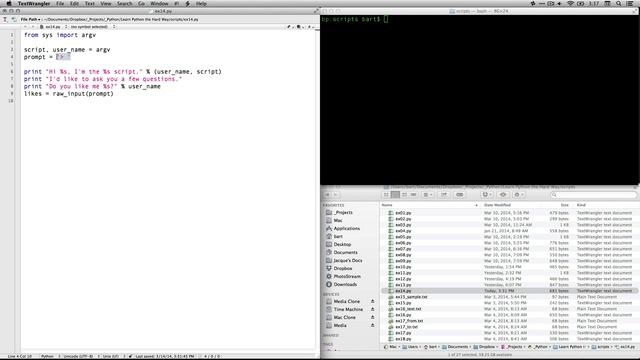Click Users in Finder path bar
640x360 pixels.
tap(410, 347)
